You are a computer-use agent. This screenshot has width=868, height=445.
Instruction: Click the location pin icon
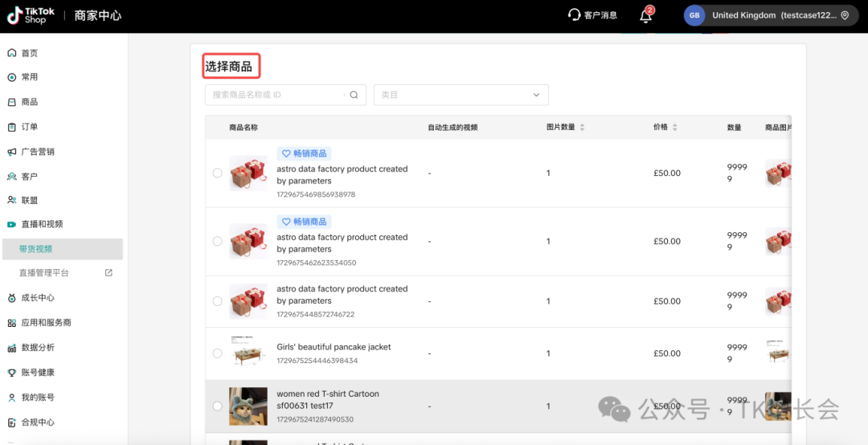click(845, 15)
